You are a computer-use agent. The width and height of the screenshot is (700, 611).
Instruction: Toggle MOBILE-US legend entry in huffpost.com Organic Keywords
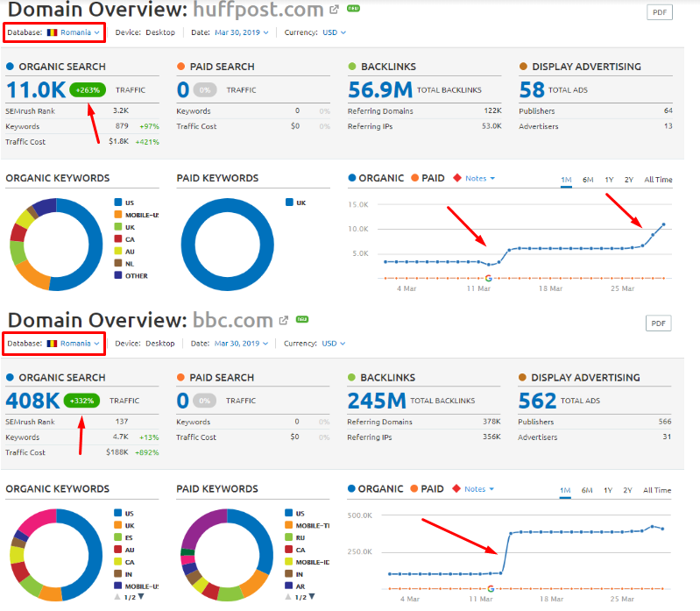(136, 215)
